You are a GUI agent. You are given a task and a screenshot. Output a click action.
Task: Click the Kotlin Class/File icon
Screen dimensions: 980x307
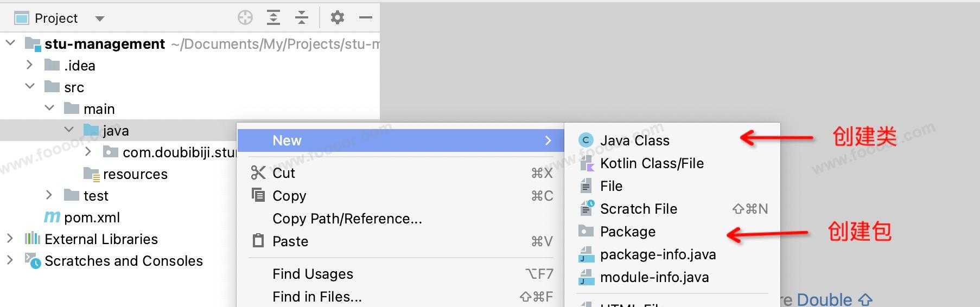coord(586,163)
